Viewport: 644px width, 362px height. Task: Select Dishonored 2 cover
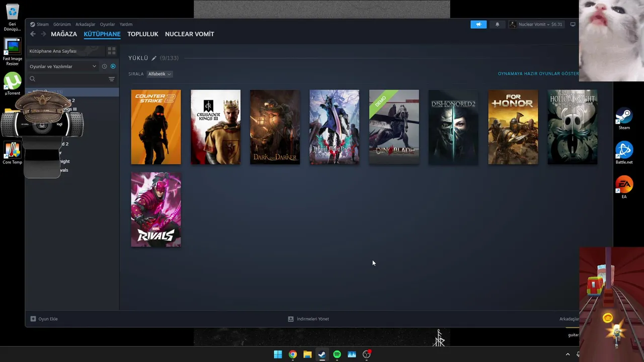453,127
